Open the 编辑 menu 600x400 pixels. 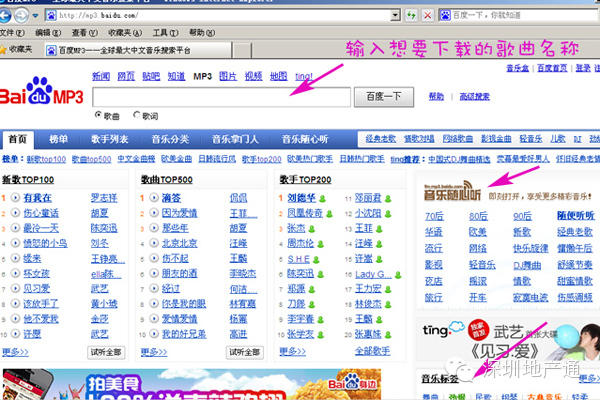coord(48,33)
